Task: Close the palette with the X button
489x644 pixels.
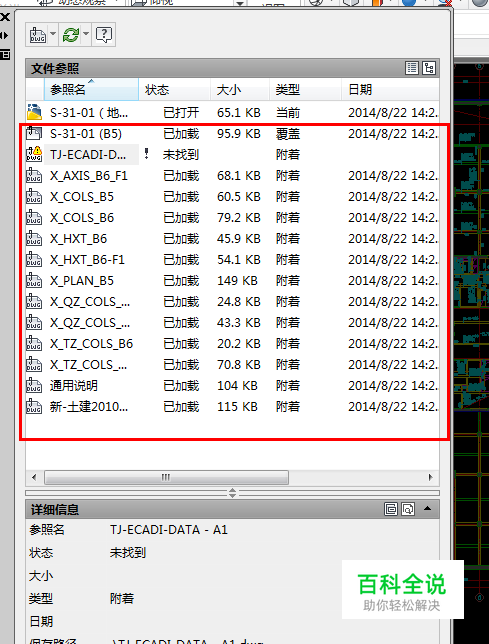Action: tap(5, 17)
